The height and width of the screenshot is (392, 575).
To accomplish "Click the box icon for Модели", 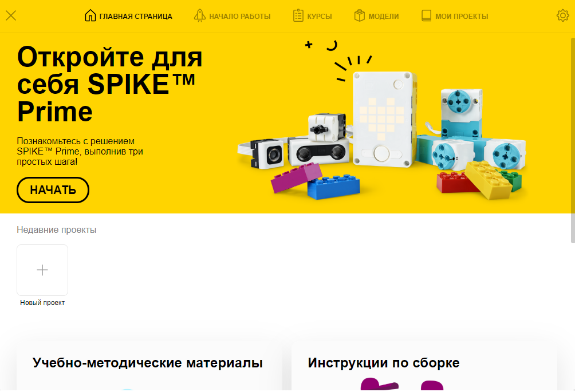I will coord(360,16).
